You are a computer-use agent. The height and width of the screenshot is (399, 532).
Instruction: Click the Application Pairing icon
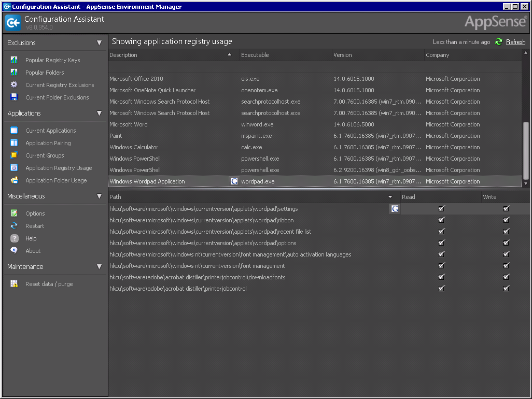click(x=14, y=142)
